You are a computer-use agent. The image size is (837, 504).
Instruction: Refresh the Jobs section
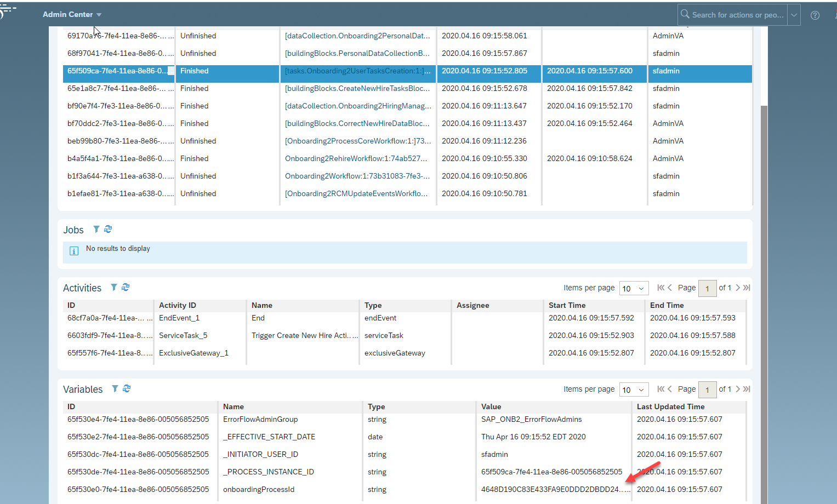[x=108, y=229]
